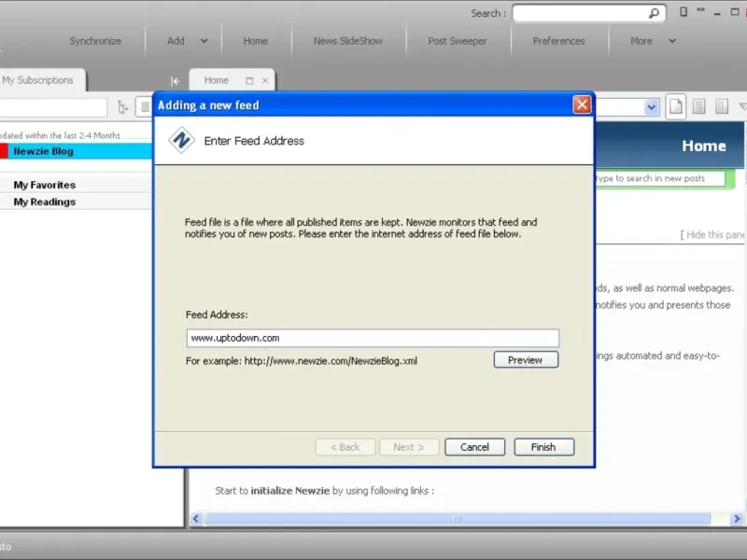
Task: Select the horizontal split layout icon
Action: coord(698,106)
